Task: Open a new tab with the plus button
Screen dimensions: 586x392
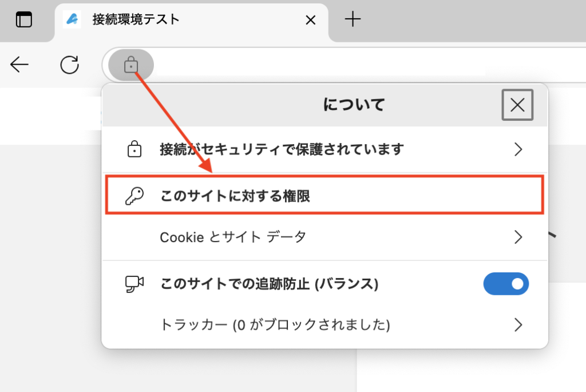Action: 353,20
